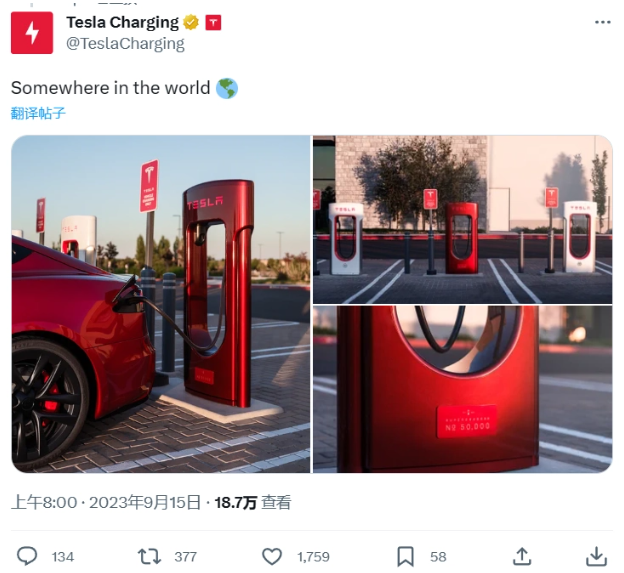Open the Tesla Charging display name
This screenshot has height=573, width=624.
coord(123,23)
